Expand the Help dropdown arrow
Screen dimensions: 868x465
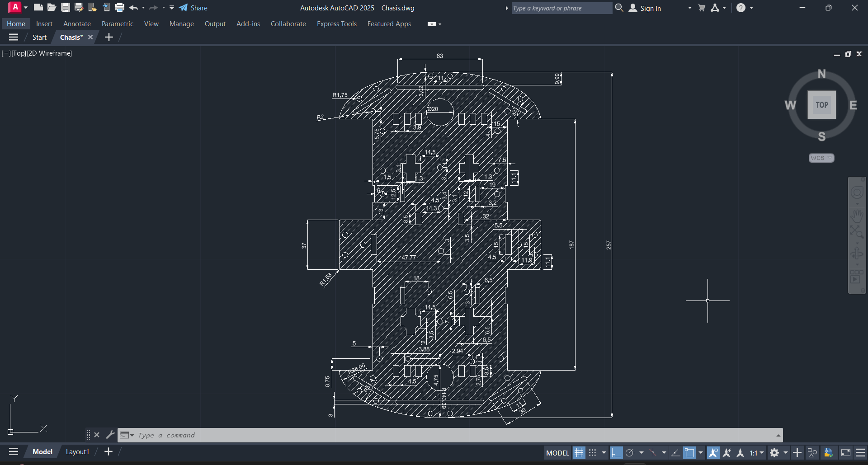pos(751,8)
